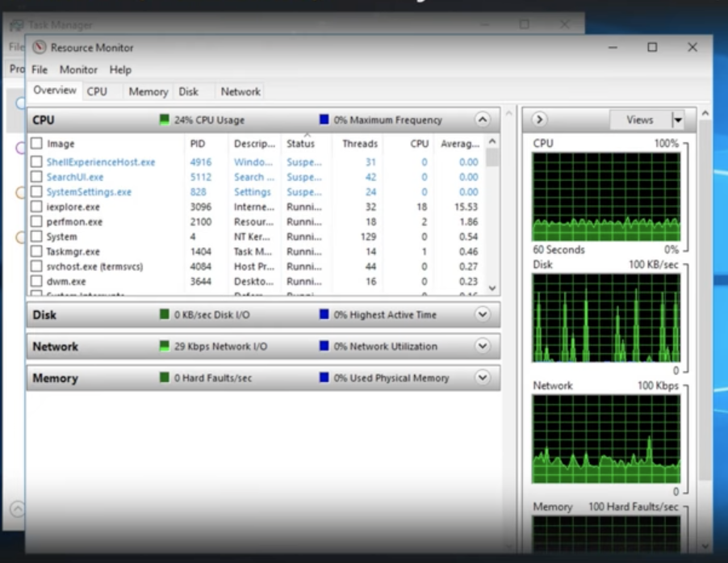Open the Help menu
728x563 pixels.
[x=120, y=69]
